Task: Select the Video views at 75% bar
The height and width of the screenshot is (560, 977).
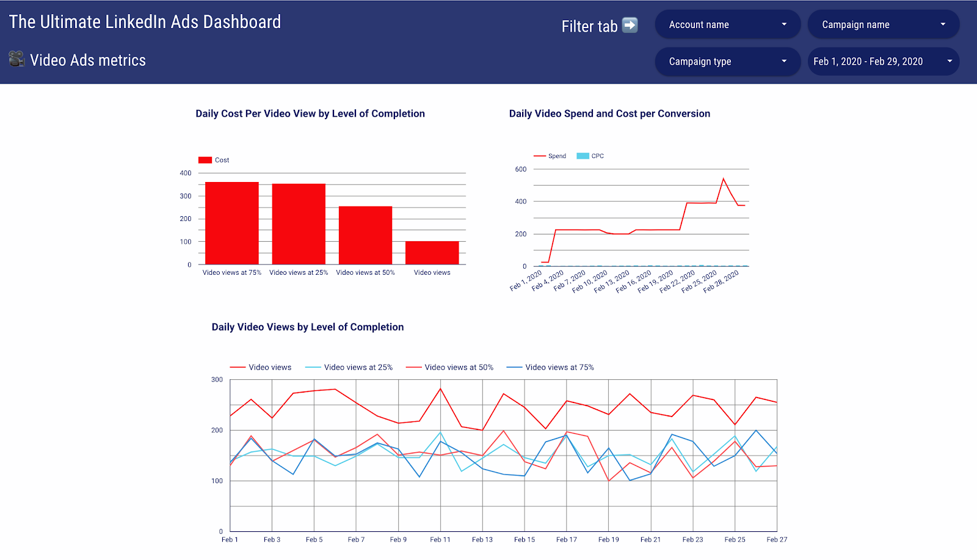Action: [x=232, y=223]
